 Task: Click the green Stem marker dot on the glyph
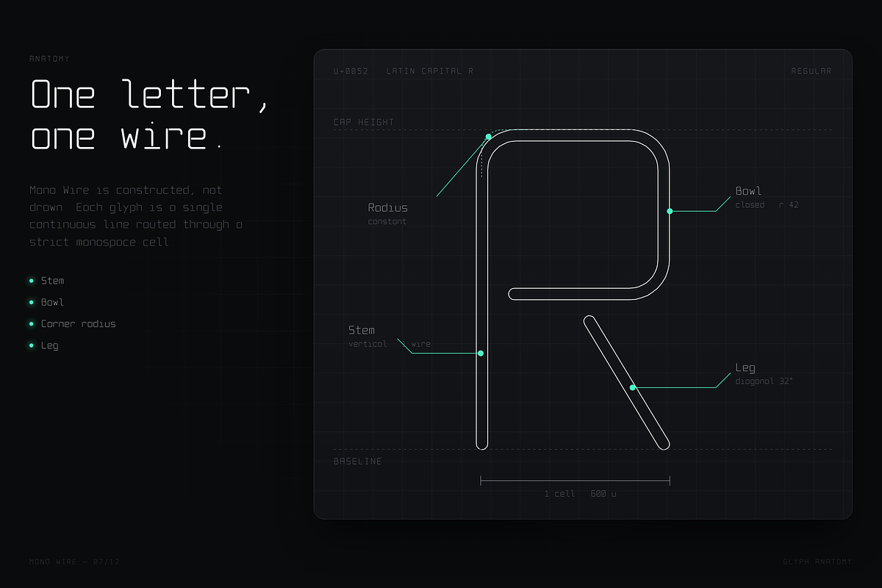(481, 354)
